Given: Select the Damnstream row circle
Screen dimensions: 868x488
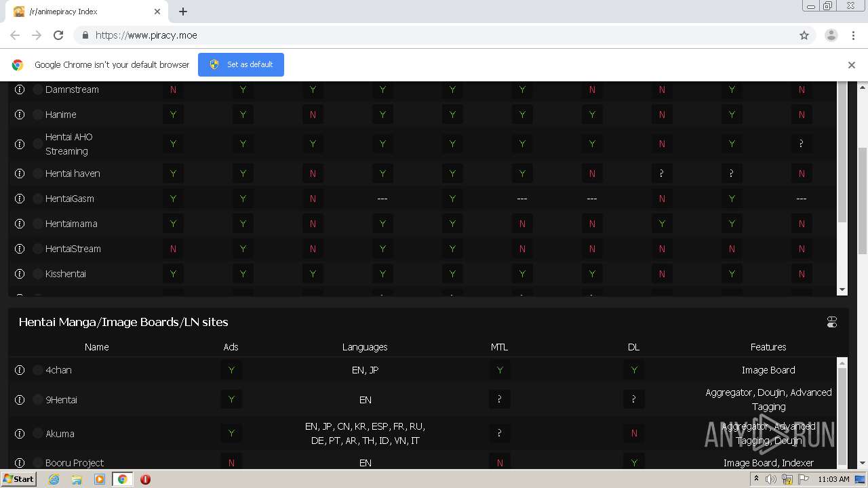Looking at the screenshot, I should click(x=38, y=89).
